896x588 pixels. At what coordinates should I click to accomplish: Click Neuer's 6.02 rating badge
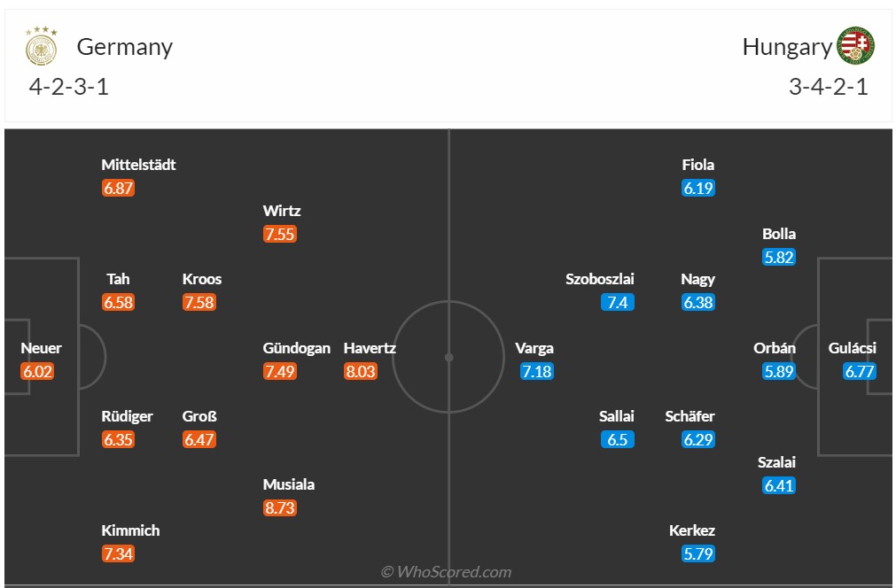click(x=38, y=372)
